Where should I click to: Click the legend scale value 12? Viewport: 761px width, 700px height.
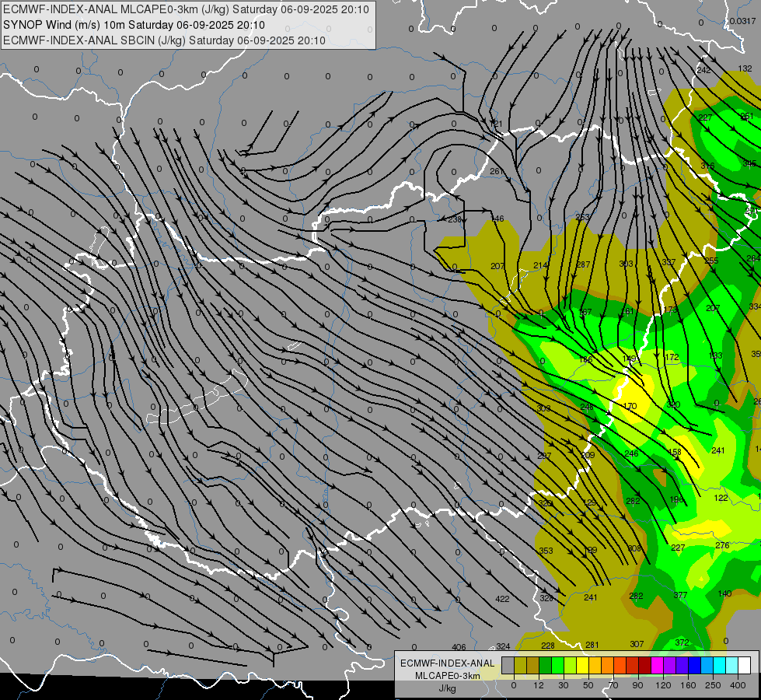(x=539, y=685)
